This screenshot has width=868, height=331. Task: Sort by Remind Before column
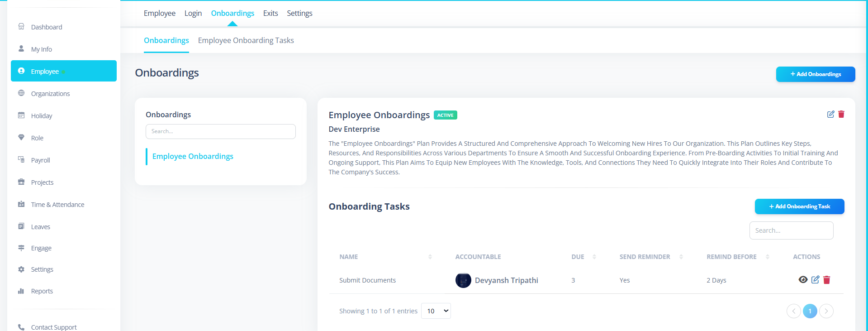point(768,257)
